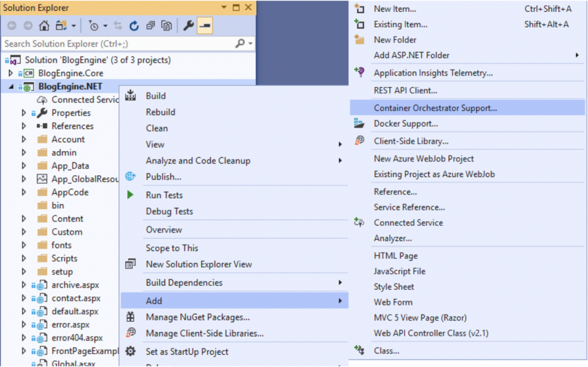
Task: Click the Switch Views icon
Action: [61, 25]
